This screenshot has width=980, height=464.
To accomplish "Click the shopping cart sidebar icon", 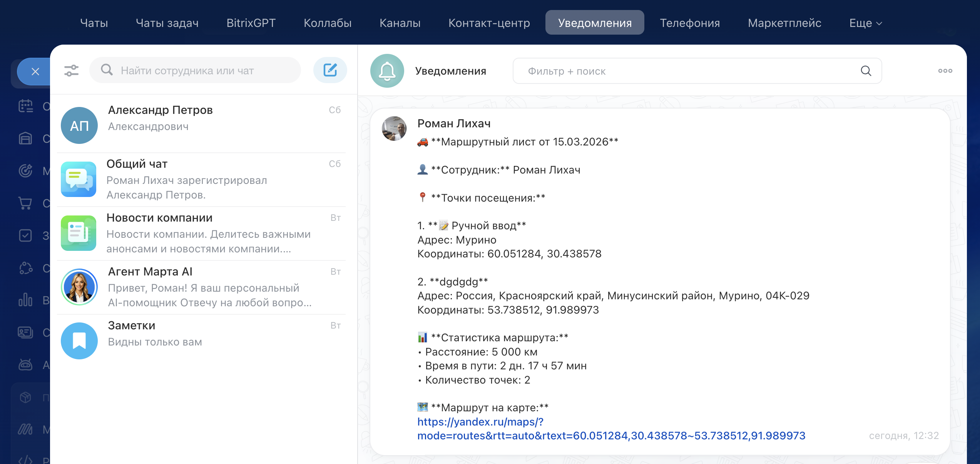I will pos(25,203).
